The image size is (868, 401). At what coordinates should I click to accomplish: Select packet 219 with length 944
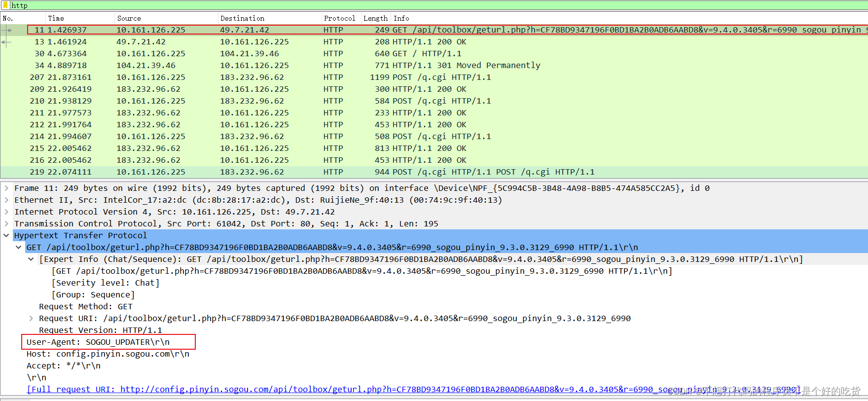(434, 172)
